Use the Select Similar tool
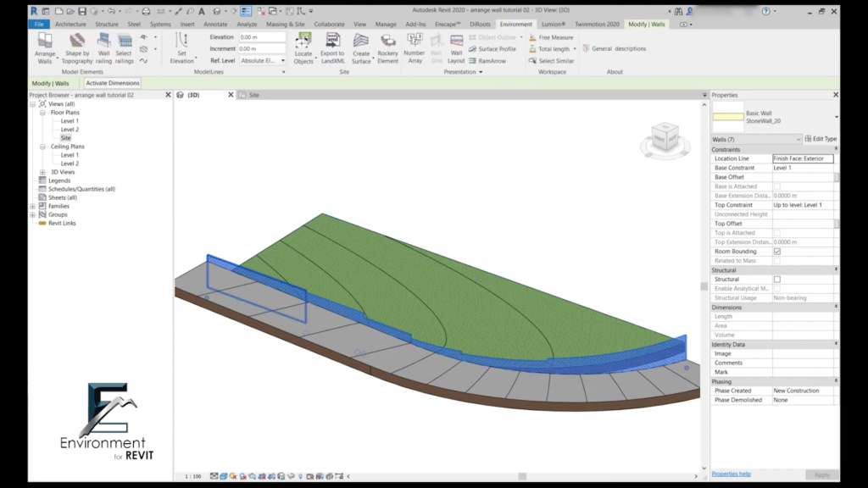868x488 pixels. pyautogui.click(x=551, y=61)
